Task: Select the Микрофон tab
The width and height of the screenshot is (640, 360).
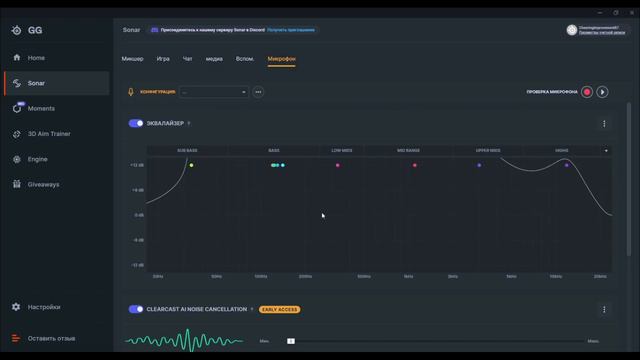Action: 282,59
